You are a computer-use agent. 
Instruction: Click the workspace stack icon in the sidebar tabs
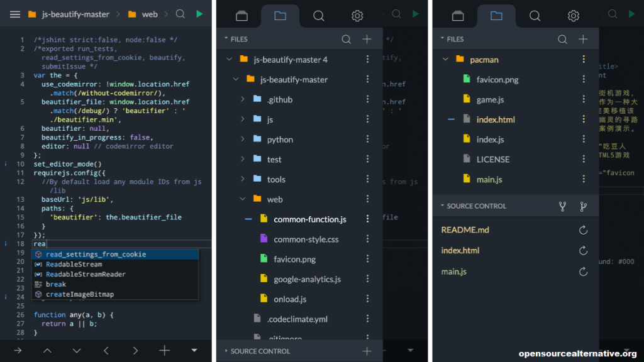(x=242, y=16)
